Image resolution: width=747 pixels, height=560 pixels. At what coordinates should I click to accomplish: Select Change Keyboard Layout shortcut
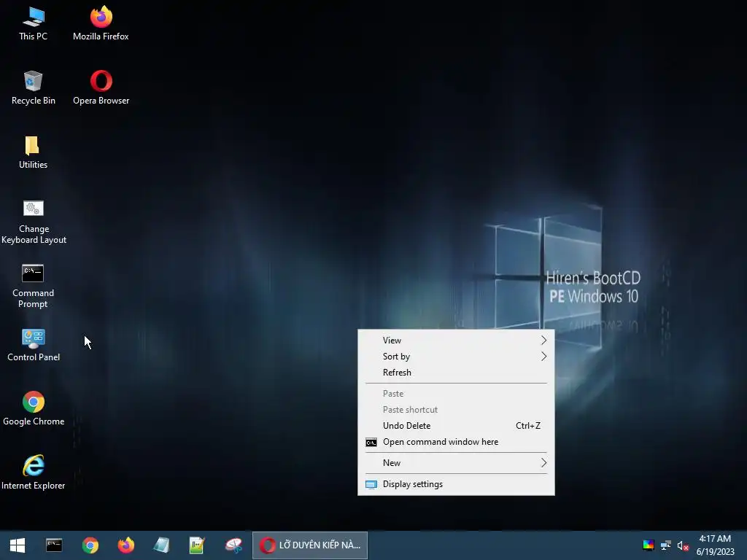coord(34,222)
